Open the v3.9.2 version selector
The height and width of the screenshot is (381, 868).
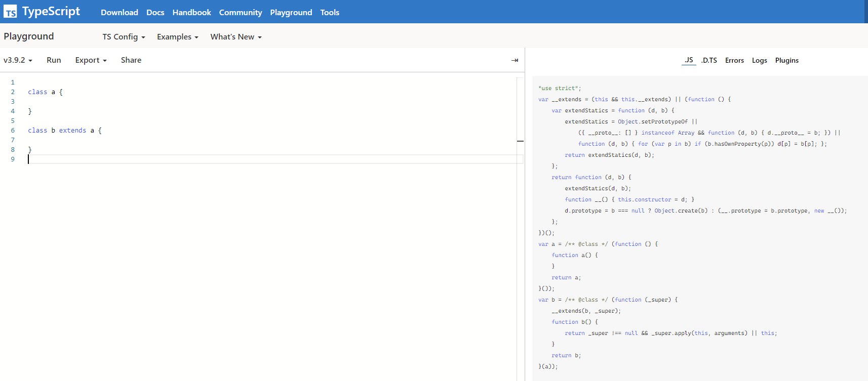(18, 60)
